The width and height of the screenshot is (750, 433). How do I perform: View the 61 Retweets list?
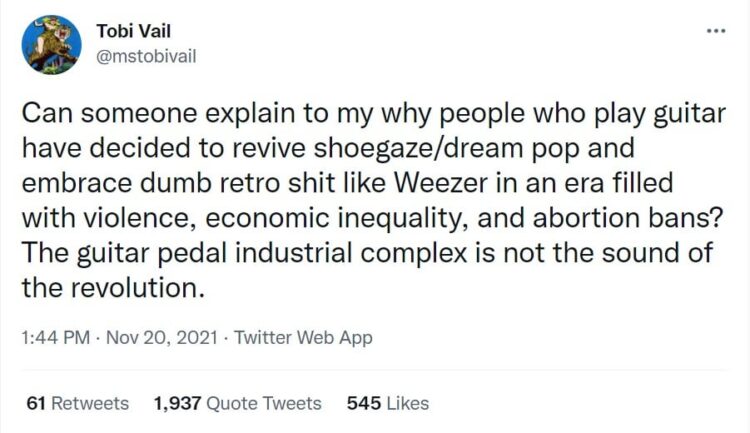pos(77,403)
